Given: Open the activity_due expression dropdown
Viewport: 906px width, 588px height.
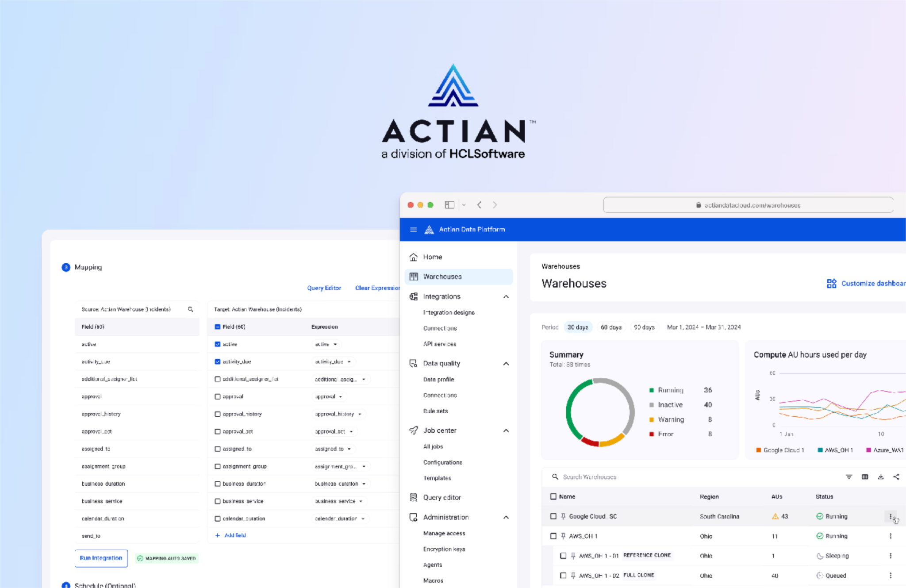Looking at the screenshot, I should click(x=349, y=362).
